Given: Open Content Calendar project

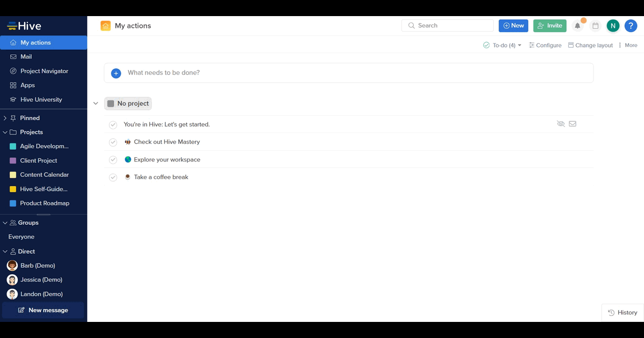Looking at the screenshot, I should (45, 174).
